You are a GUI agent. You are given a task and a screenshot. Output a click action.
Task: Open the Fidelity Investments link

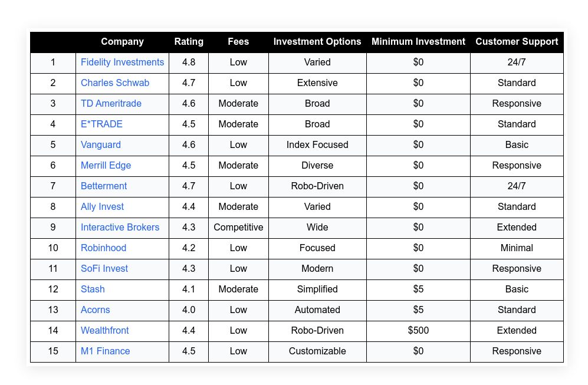122,62
